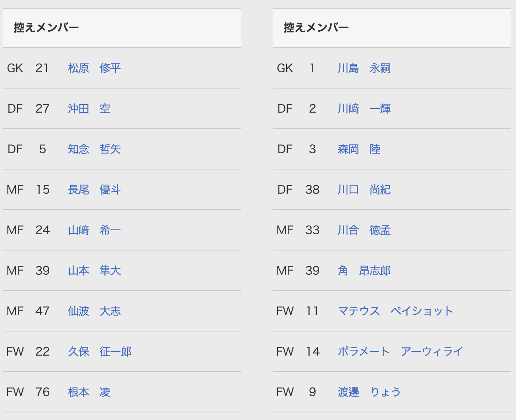Click ポラメート アーウィライ link
The width and height of the screenshot is (516, 420).
[x=400, y=352]
